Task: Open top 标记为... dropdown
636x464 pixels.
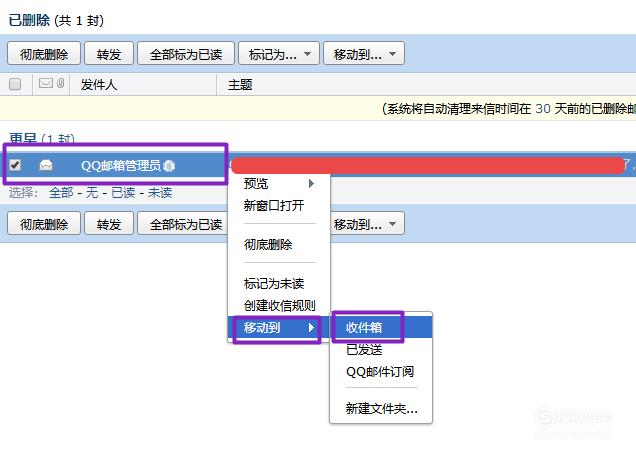Action: tap(279, 54)
